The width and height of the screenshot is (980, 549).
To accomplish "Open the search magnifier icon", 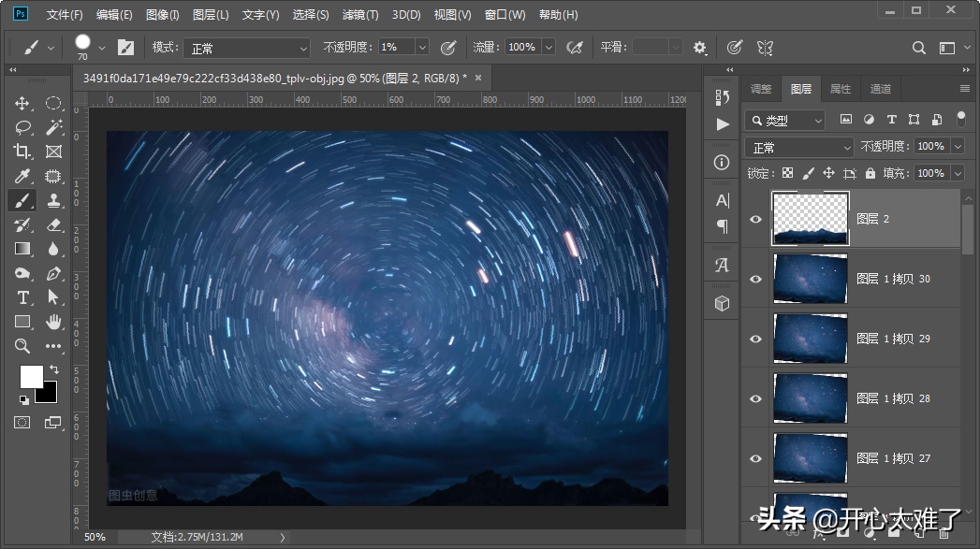I will click(919, 48).
